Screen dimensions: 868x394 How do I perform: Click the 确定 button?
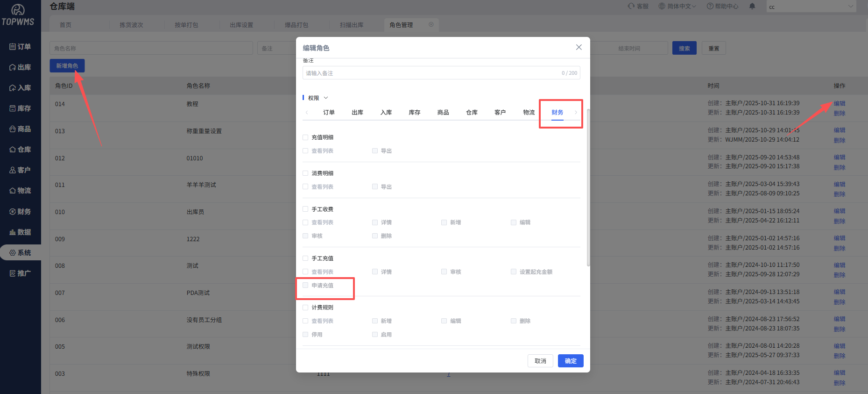click(x=571, y=361)
